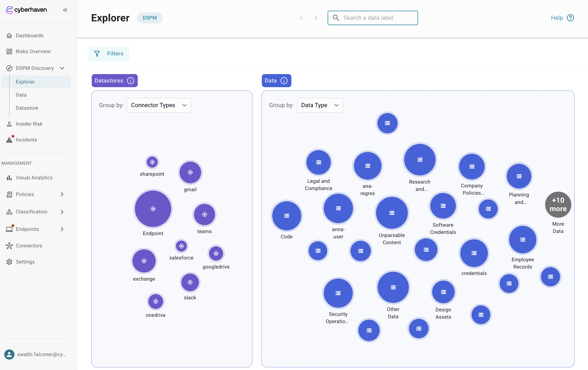588x370 pixels.
Task: Go to Datastore in the sidebar
Action: 27,108
